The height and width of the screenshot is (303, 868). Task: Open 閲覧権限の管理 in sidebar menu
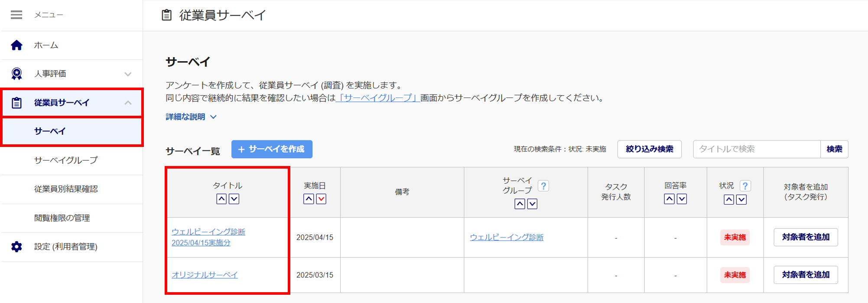[62, 218]
